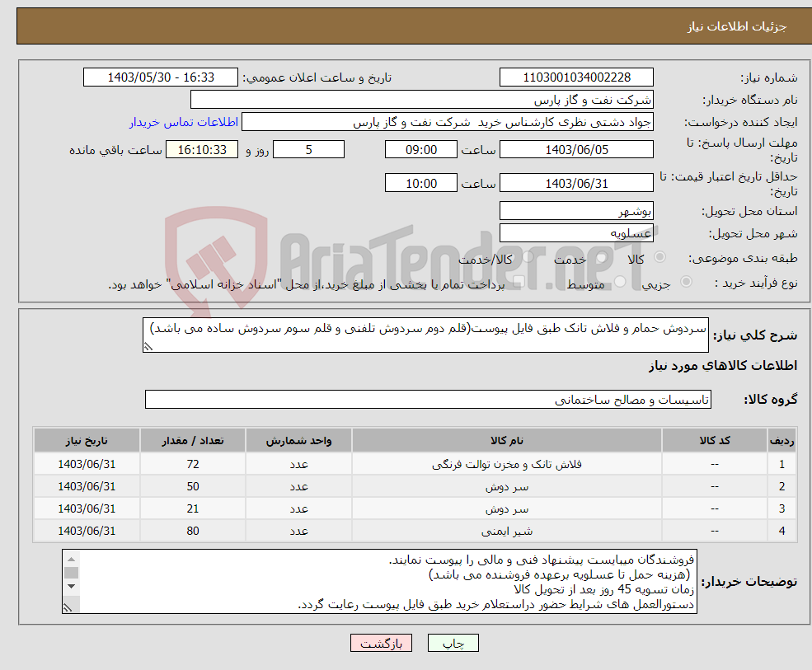Click the need date in row 1

pos(87,465)
